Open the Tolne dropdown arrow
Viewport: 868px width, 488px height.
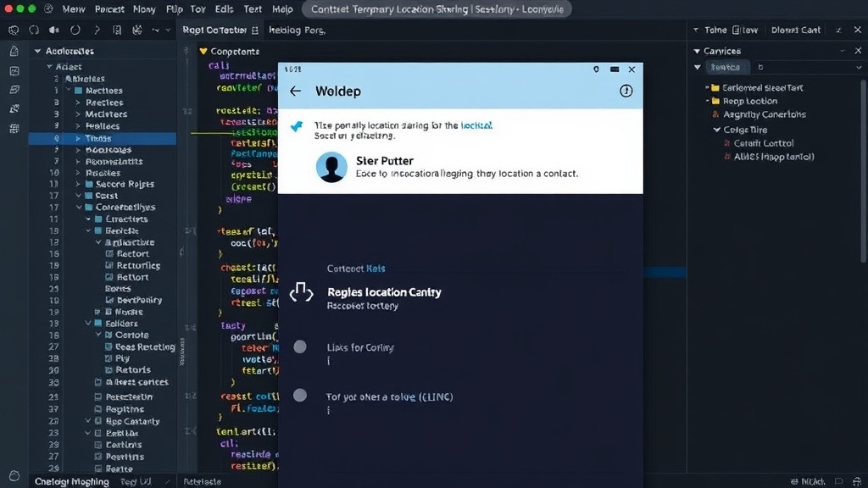[x=696, y=30]
